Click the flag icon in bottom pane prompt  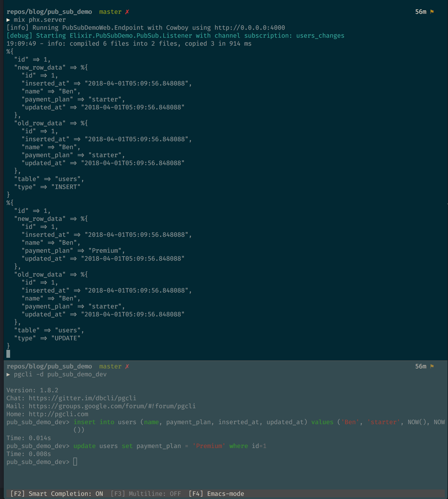coord(432,366)
